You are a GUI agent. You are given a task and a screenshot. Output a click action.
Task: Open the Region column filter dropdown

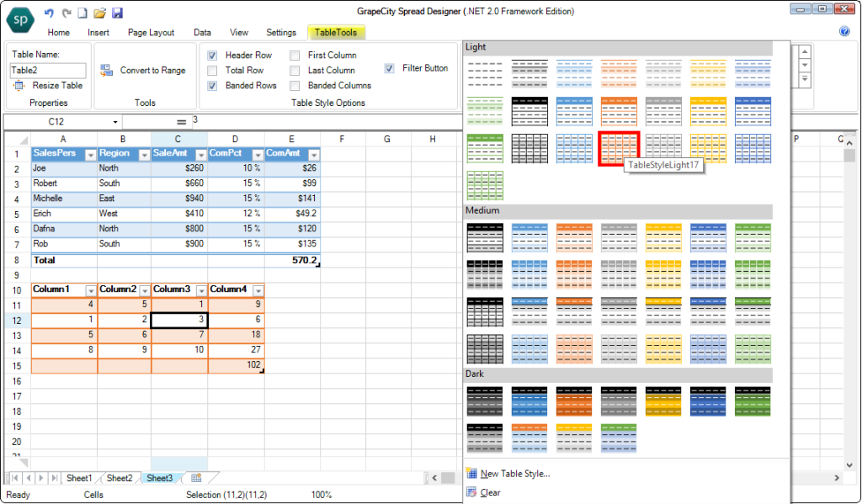pyautogui.click(x=144, y=156)
